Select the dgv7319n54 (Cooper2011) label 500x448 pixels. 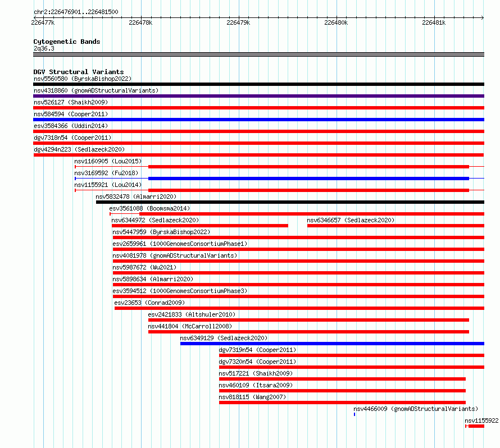point(258,350)
